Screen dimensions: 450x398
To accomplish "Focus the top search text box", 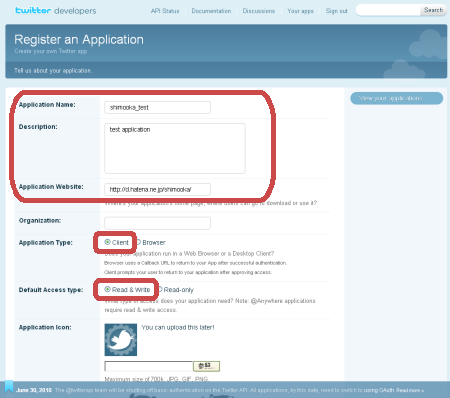I will (388, 10).
